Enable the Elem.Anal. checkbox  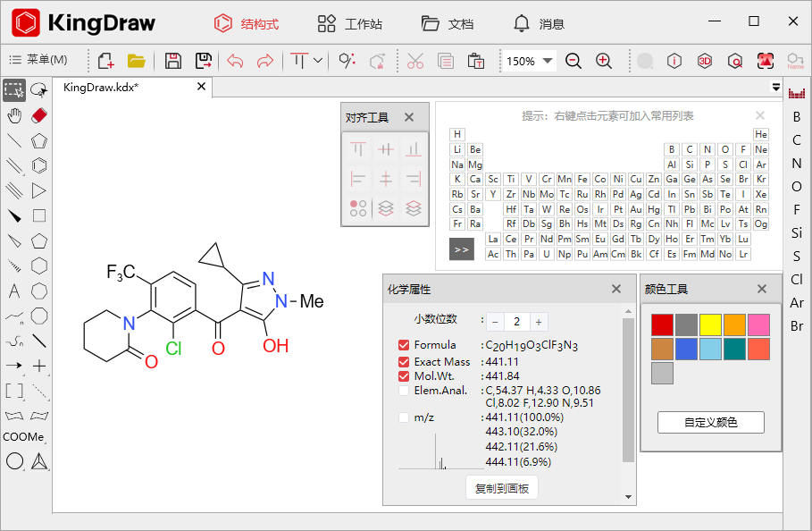(x=405, y=389)
